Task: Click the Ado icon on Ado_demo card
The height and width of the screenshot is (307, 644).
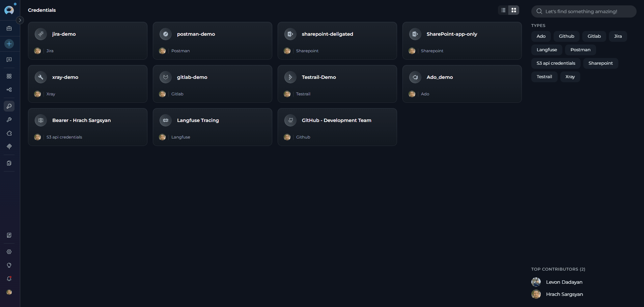Action: 415,77
